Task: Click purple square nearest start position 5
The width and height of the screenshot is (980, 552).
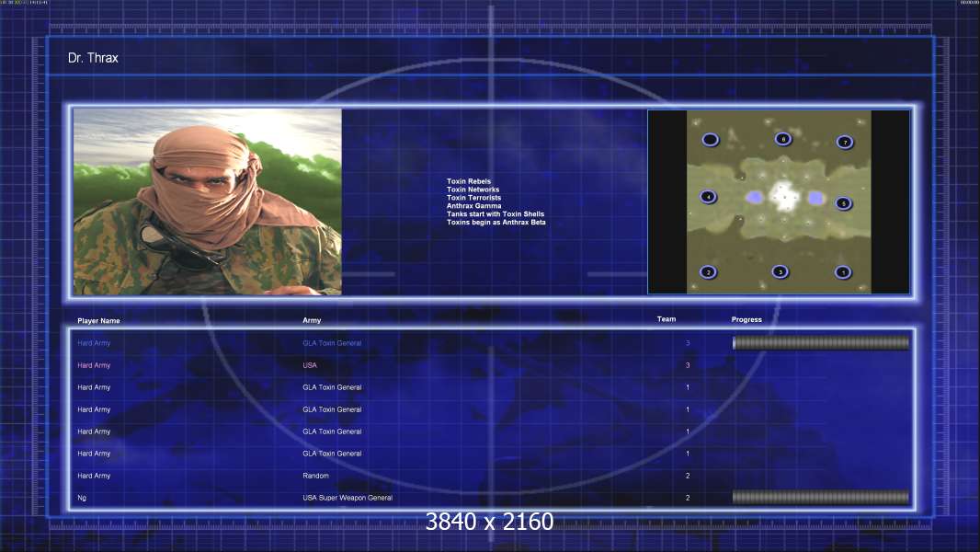Action: coord(815,198)
